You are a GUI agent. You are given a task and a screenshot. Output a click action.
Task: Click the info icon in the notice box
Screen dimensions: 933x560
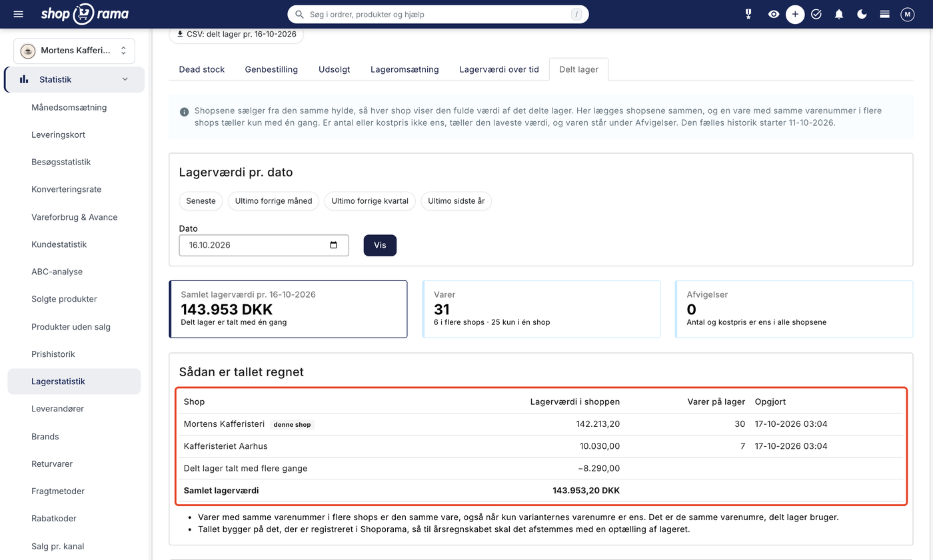coord(185,111)
